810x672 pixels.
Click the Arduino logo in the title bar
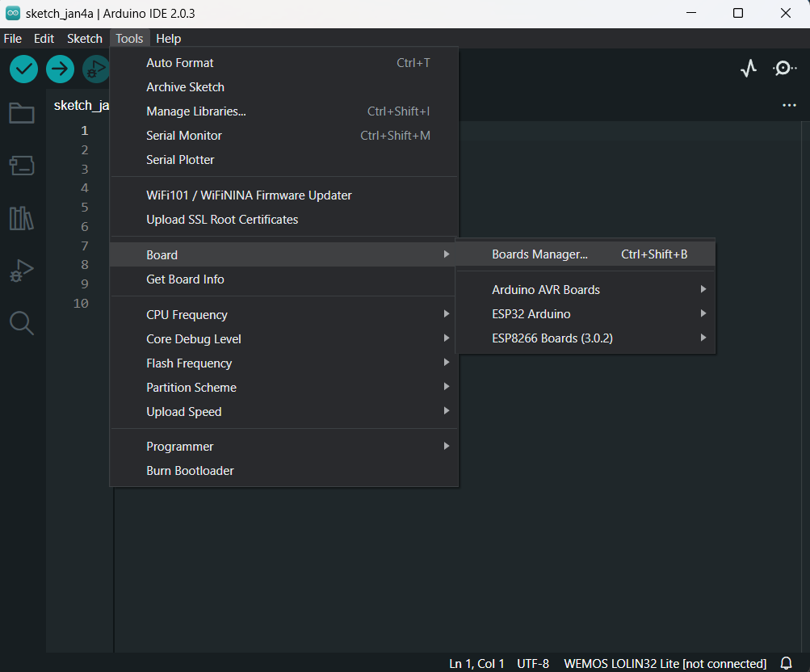pos(13,13)
